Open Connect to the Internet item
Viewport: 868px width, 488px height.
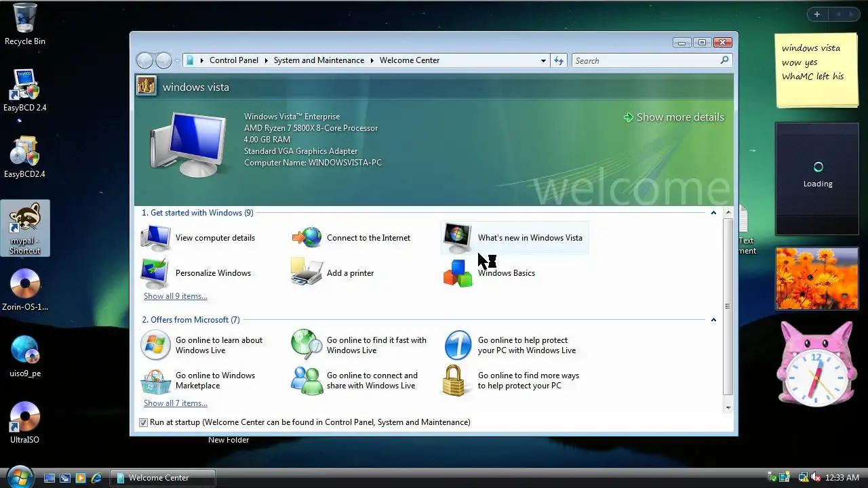click(x=351, y=238)
